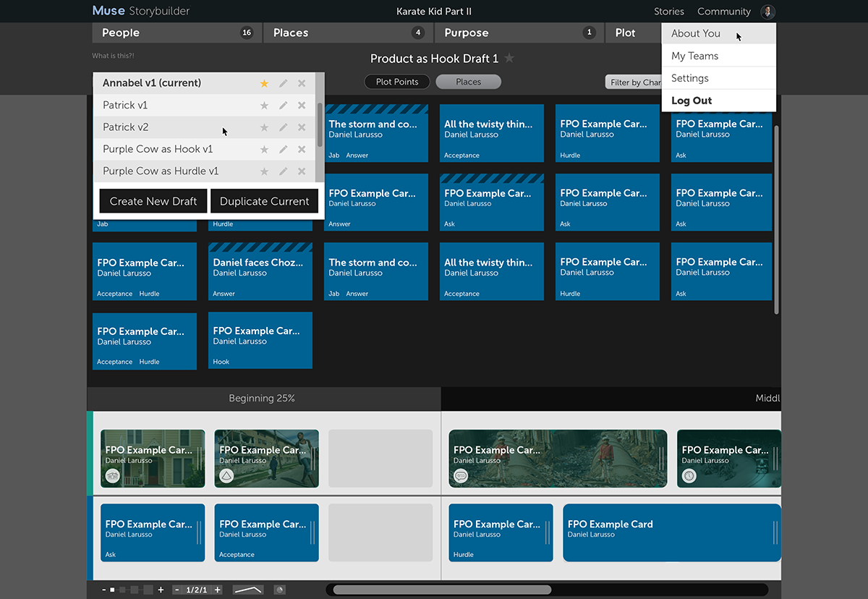The height and width of the screenshot is (599, 868).
Task: Click the telephone icon on the house card
Action: tap(112, 475)
